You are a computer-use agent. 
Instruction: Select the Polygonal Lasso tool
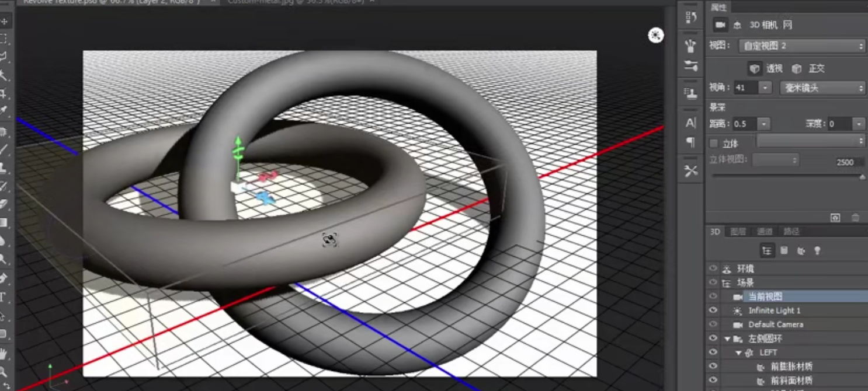click(4, 57)
